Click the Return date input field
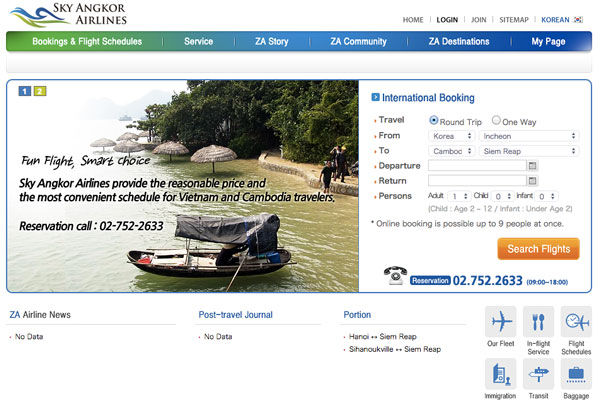Image resolution: width=600 pixels, height=400 pixels. (477, 181)
